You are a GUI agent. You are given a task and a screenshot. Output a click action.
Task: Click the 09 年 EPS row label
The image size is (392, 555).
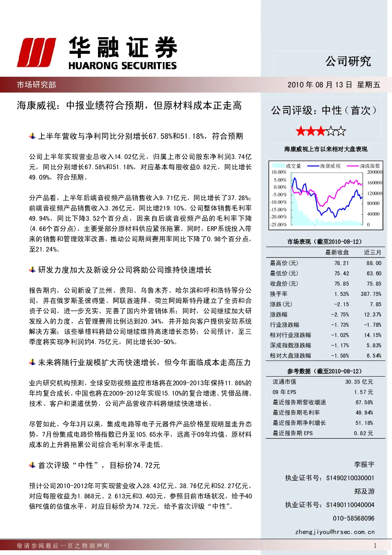tap(284, 392)
